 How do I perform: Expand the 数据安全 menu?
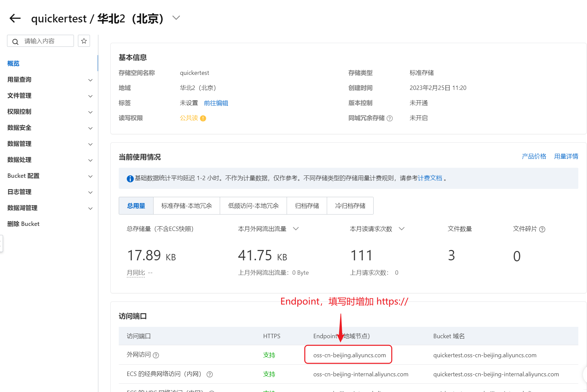pyautogui.click(x=50, y=128)
